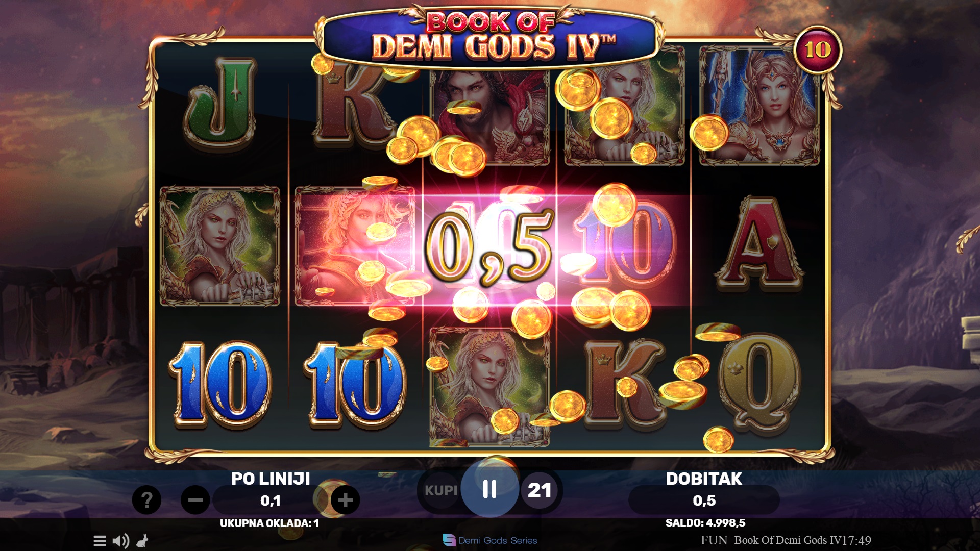Click the KUPI buy feature button
The height and width of the screenshot is (551, 980).
tap(441, 490)
